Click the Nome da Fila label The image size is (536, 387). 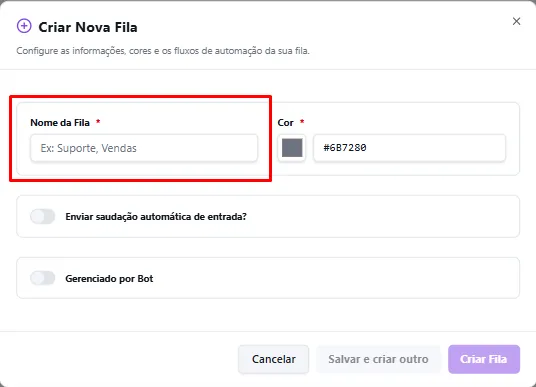[60, 122]
